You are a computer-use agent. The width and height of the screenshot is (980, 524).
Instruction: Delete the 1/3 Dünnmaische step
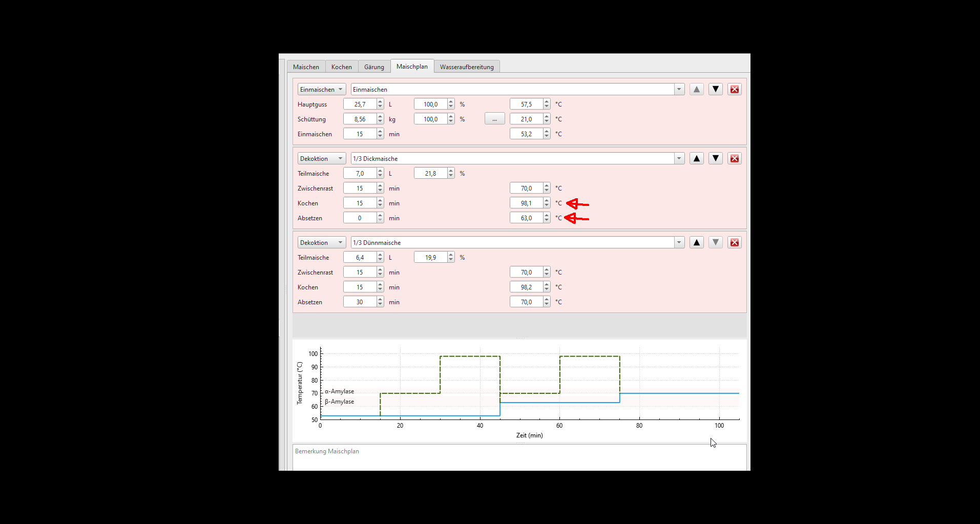coord(734,242)
